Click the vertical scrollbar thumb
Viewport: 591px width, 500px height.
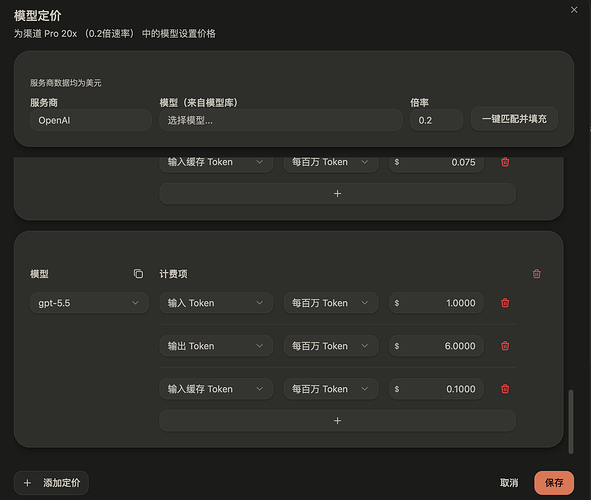point(571,422)
